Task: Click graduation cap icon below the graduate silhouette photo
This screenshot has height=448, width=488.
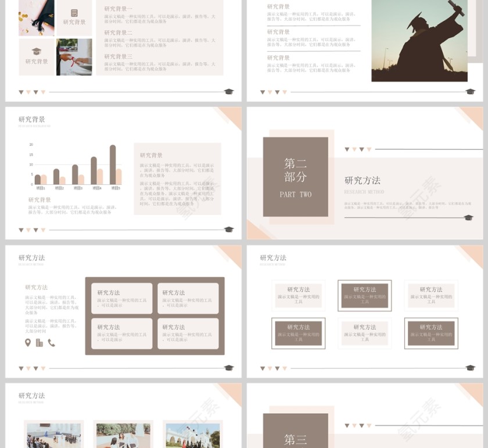Action: coord(471,92)
